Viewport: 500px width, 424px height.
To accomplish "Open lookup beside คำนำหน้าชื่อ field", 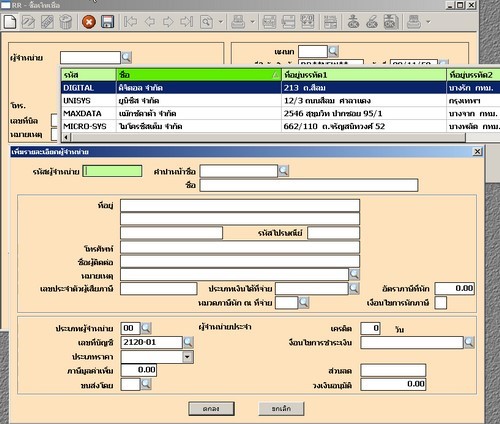I will point(283,171).
